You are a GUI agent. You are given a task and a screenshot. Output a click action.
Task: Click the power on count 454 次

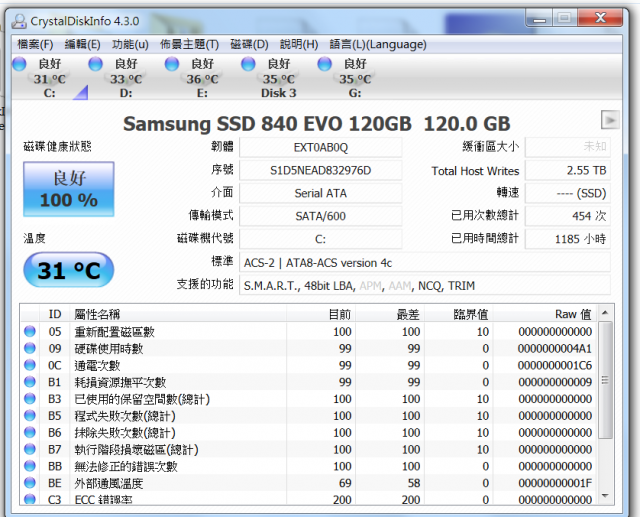pos(568,216)
